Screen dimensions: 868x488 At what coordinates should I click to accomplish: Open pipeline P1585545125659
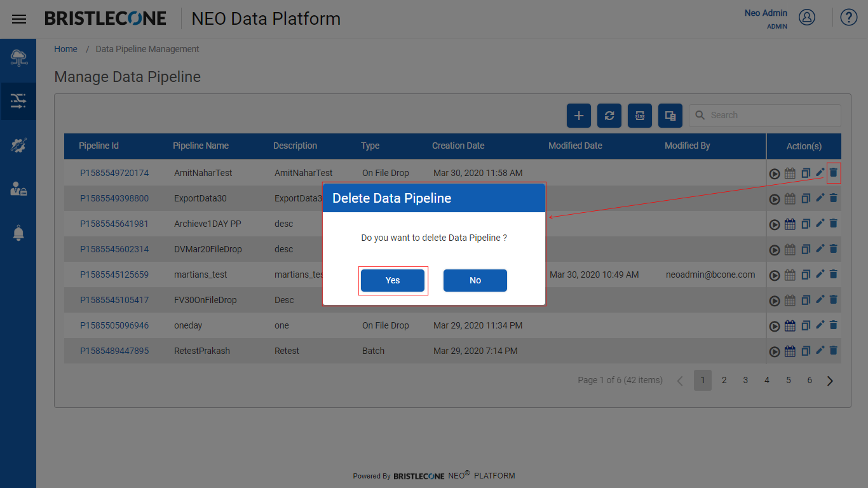(114, 274)
